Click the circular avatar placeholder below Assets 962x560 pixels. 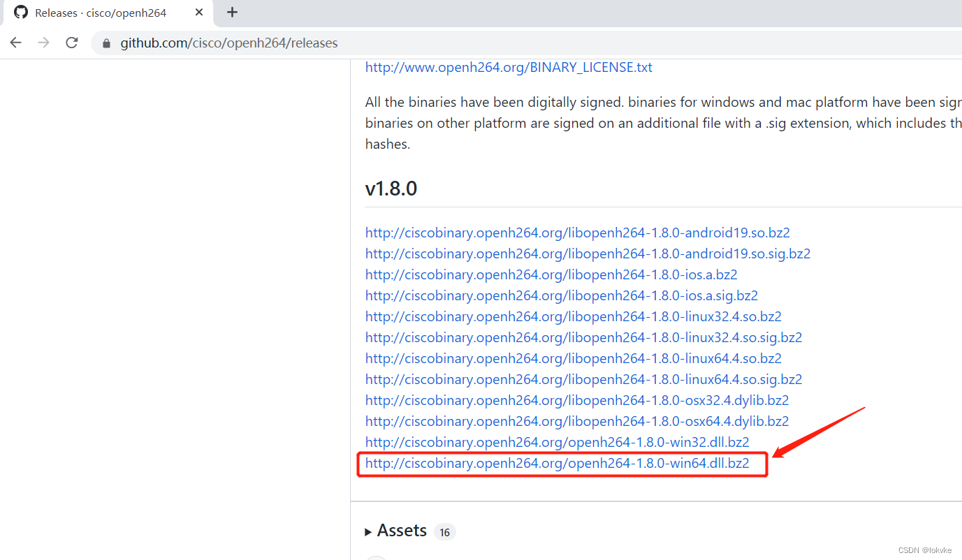(x=376, y=557)
